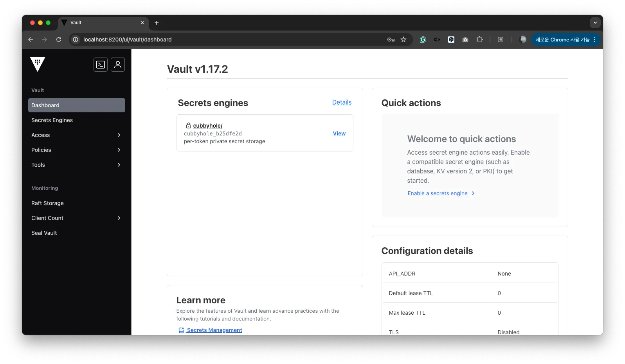The image size is (625, 364).
Task: Click the muted speaker extension icon
Action: point(437,40)
